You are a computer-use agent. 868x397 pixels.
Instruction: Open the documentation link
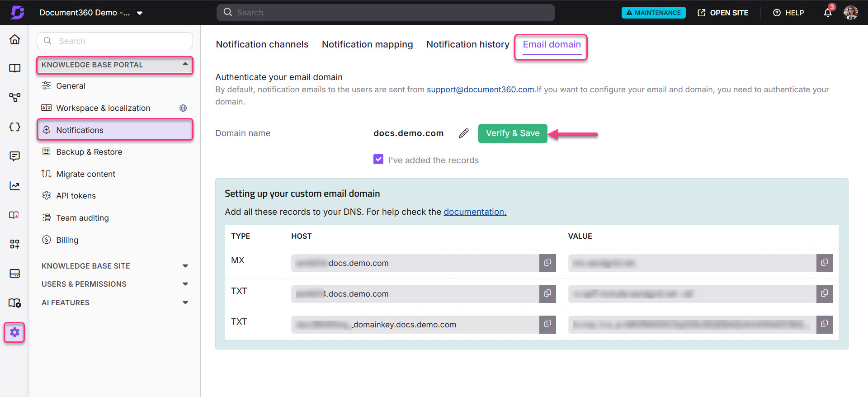(475, 212)
